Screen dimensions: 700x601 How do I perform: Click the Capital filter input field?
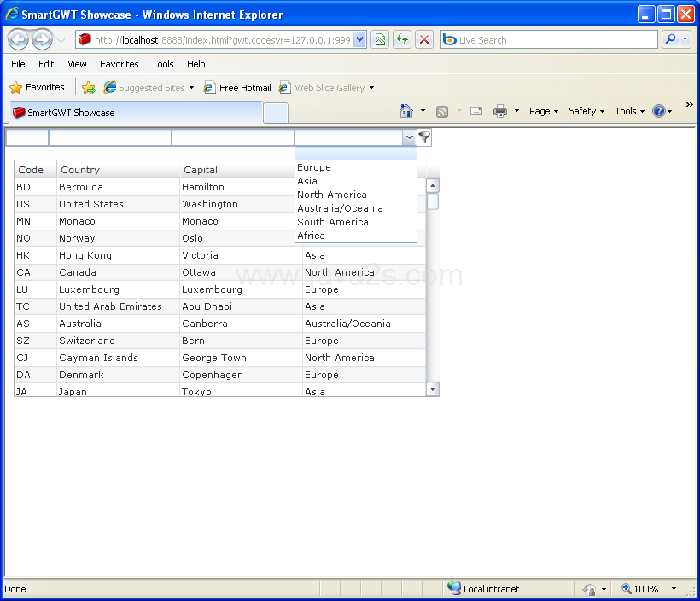point(232,137)
